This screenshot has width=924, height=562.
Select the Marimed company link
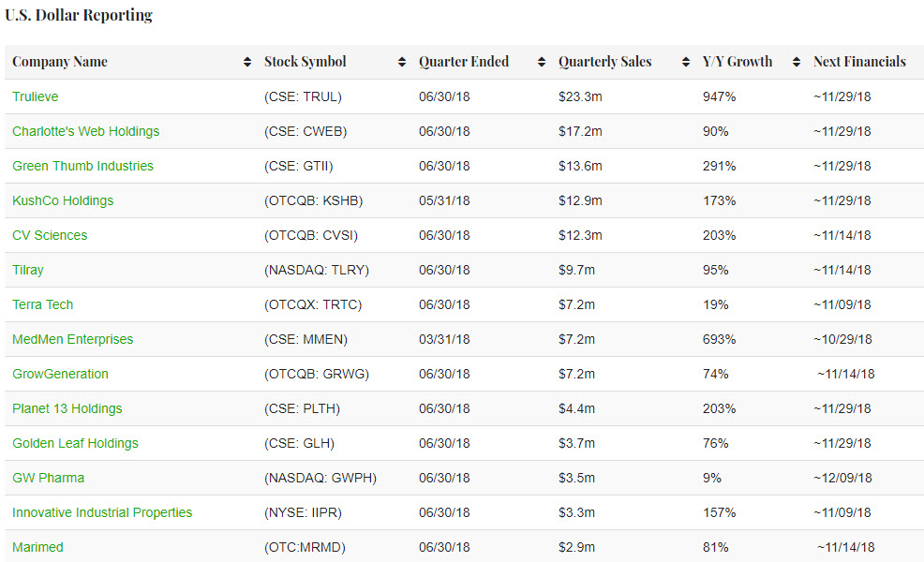tap(37, 547)
